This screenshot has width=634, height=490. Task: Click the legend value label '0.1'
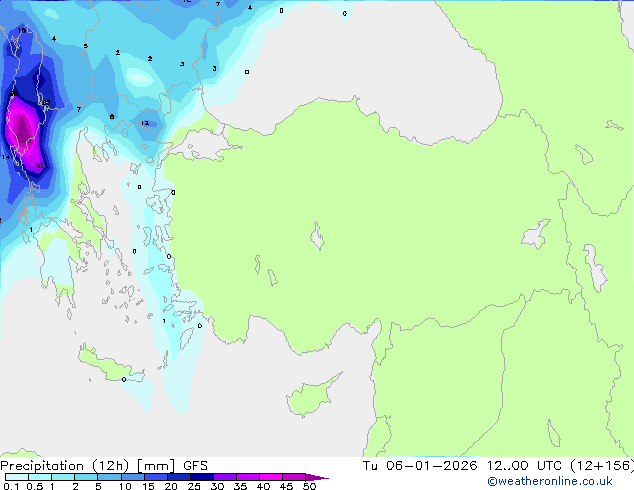click(11, 486)
